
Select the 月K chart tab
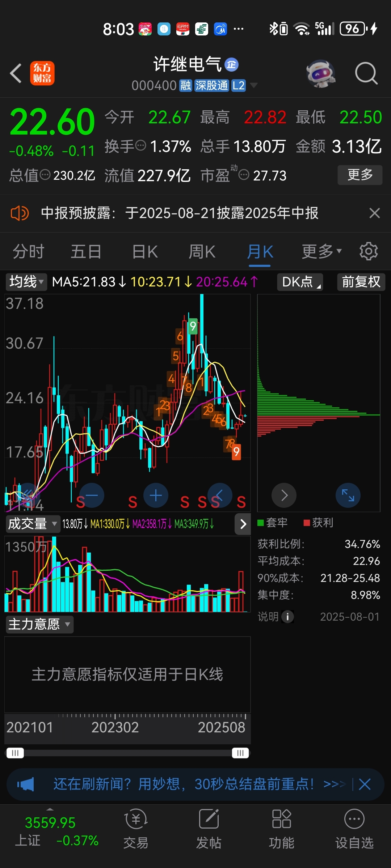[260, 251]
